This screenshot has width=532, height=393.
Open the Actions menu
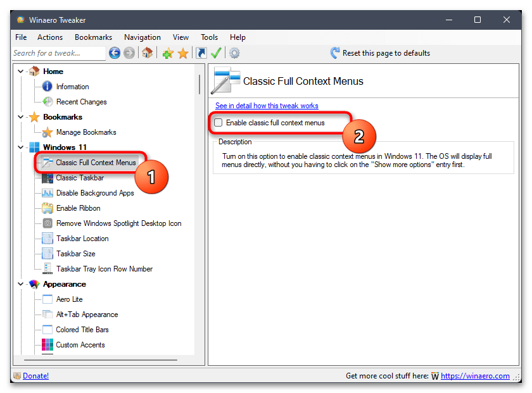pyautogui.click(x=50, y=37)
